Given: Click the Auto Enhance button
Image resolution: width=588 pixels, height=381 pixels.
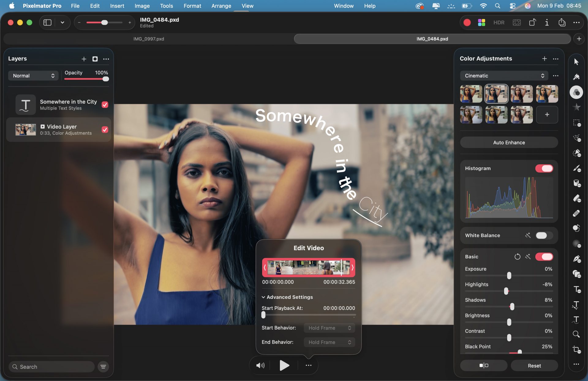Looking at the screenshot, I should click(x=508, y=142).
